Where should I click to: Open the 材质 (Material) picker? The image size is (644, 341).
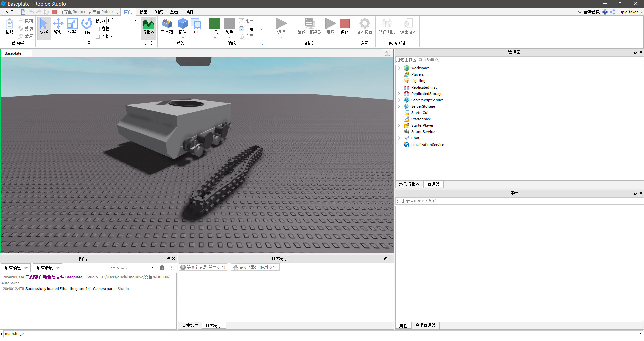(x=215, y=27)
